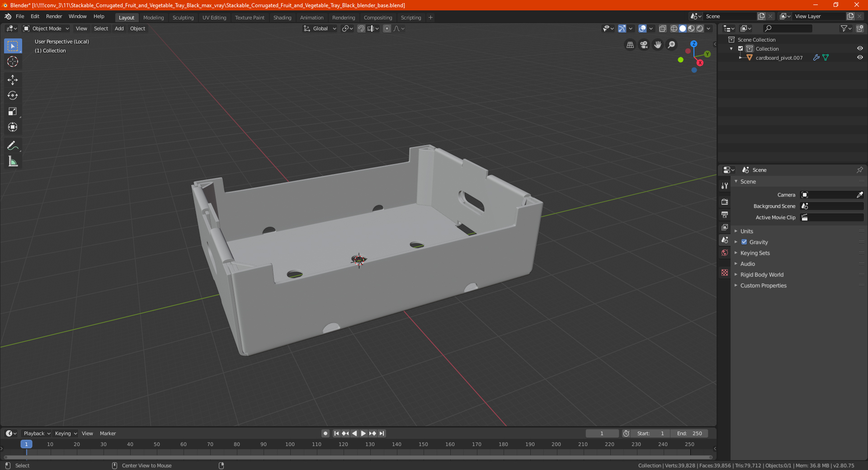Open the Keying dropdown in timeline
This screenshot has width=868, height=470.
66,433
